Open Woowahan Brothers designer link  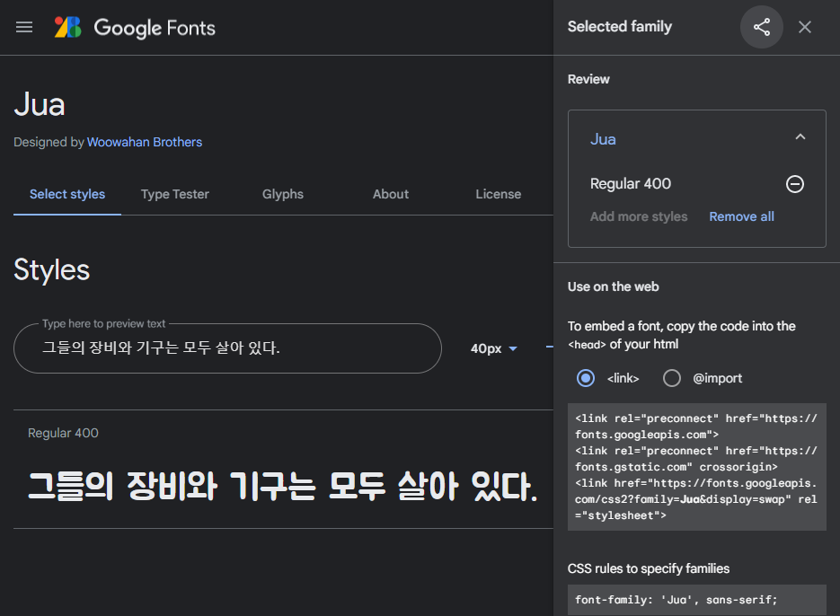click(x=144, y=142)
